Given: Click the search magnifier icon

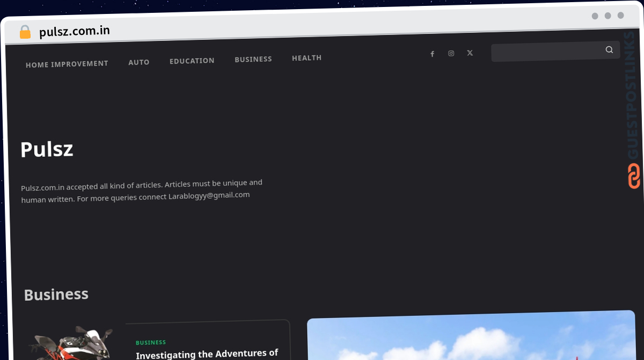Looking at the screenshot, I should tap(609, 49).
